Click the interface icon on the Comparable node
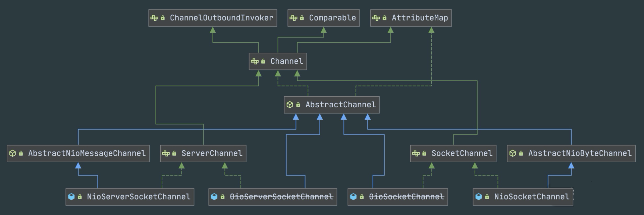This screenshot has height=215, width=644. coord(293,18)
